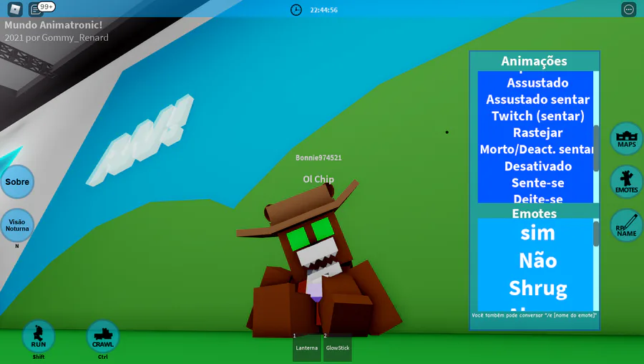Play the Desativado animation
Viewport: 644px width, 364px height.
tap(537, 166)
